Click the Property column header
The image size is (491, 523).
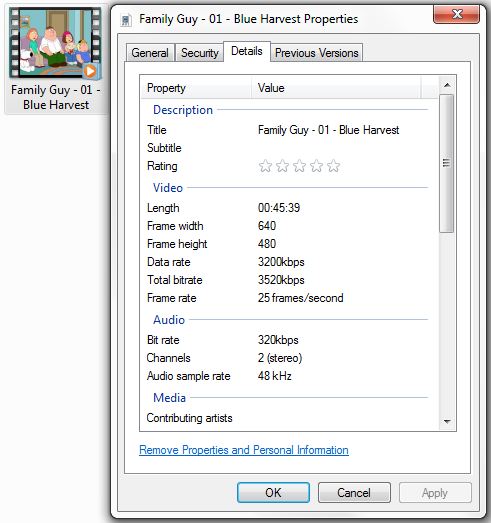196,88
